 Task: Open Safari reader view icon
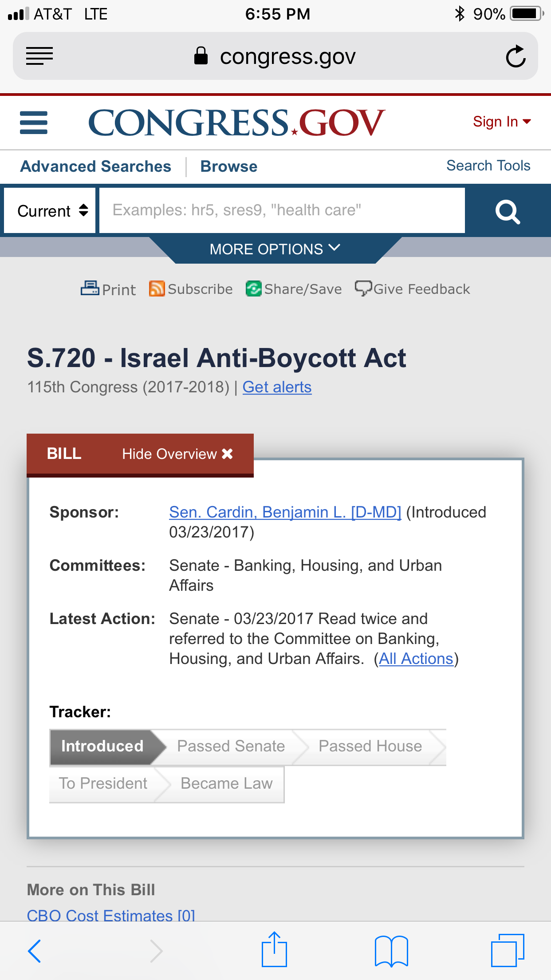coord(39,56)
